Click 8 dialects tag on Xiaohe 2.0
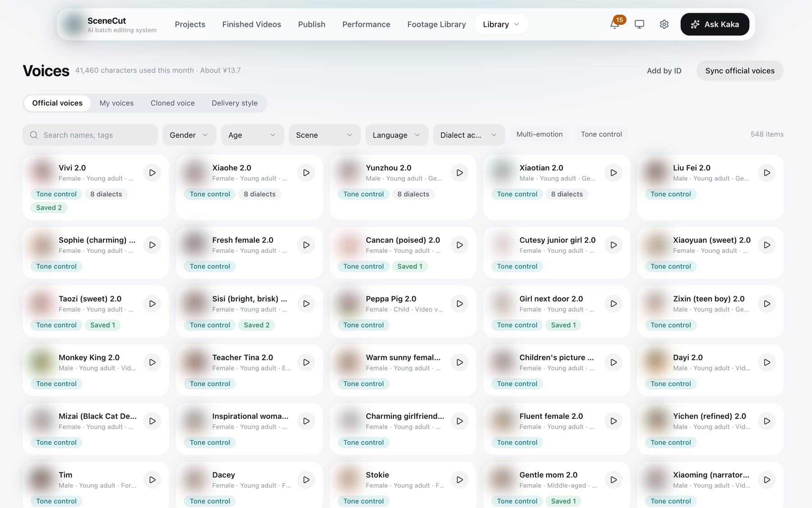812x508 pixels. click(259, 194)
